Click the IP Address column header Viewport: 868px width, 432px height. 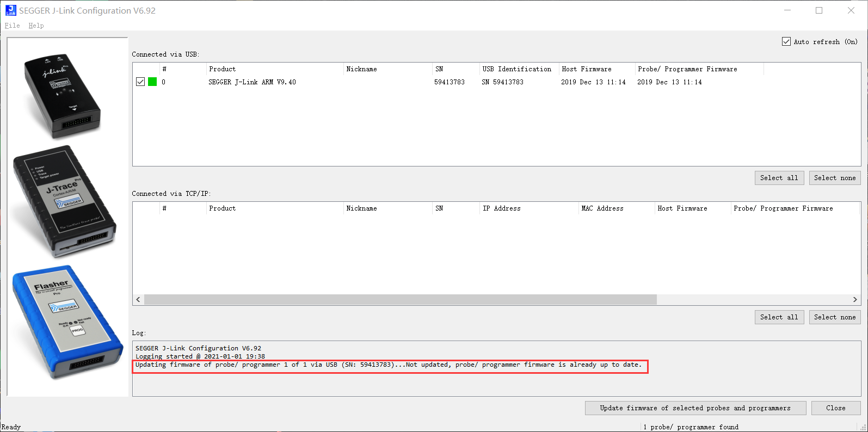(530, 208)
